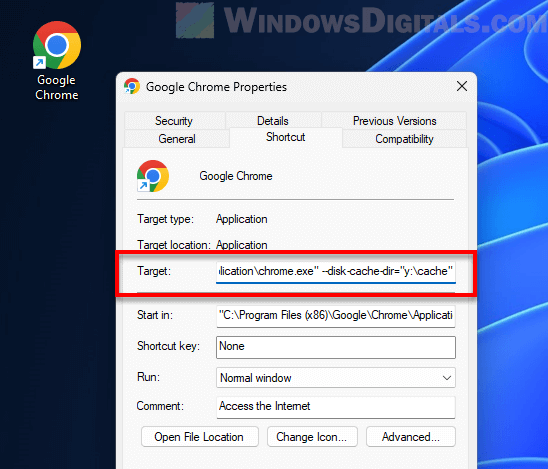Open the Previous Versions tab

[394, 121]
